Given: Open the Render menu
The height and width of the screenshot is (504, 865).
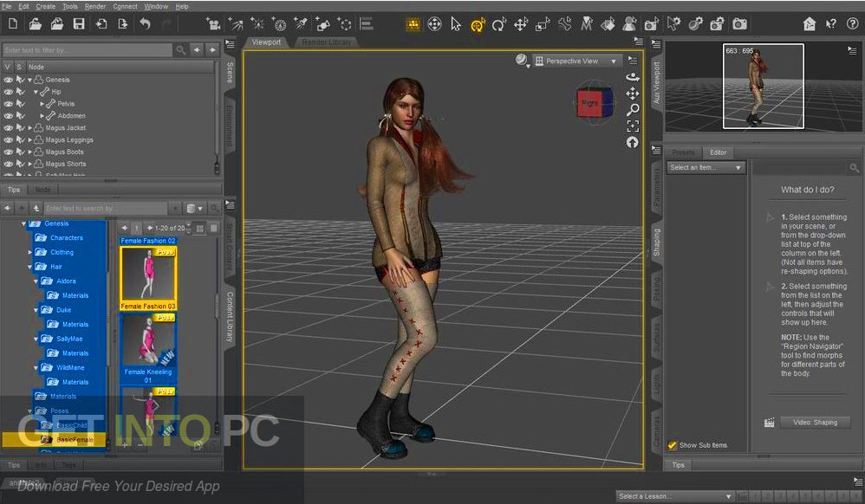Looking at the screenshot, I should (x=95, y=6).
